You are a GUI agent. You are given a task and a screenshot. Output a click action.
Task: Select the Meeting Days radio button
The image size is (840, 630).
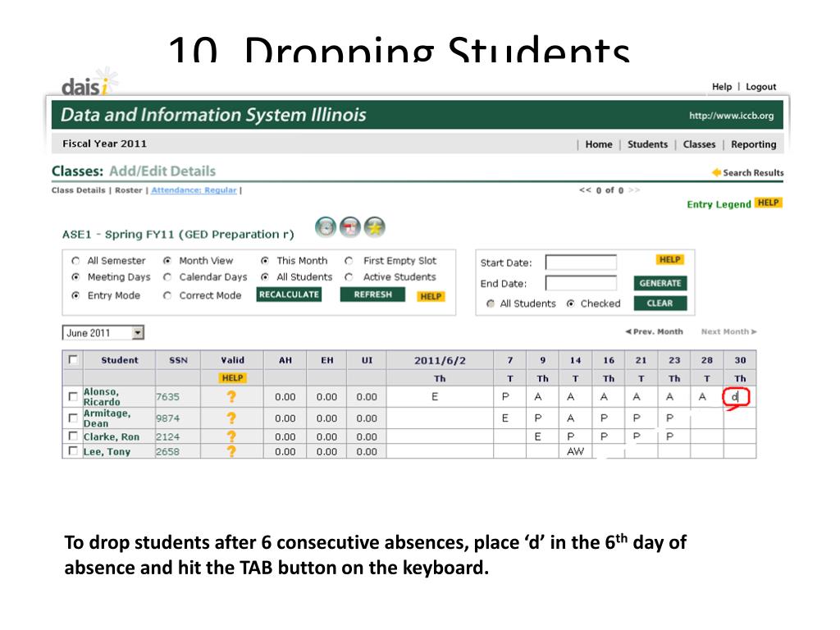point(75,277)
